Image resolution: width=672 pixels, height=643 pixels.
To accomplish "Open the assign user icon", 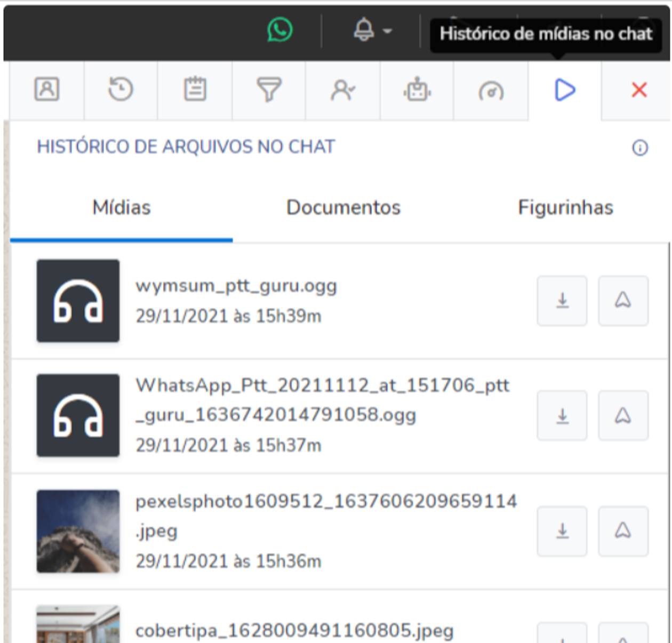I will click(x=343, y=90).
